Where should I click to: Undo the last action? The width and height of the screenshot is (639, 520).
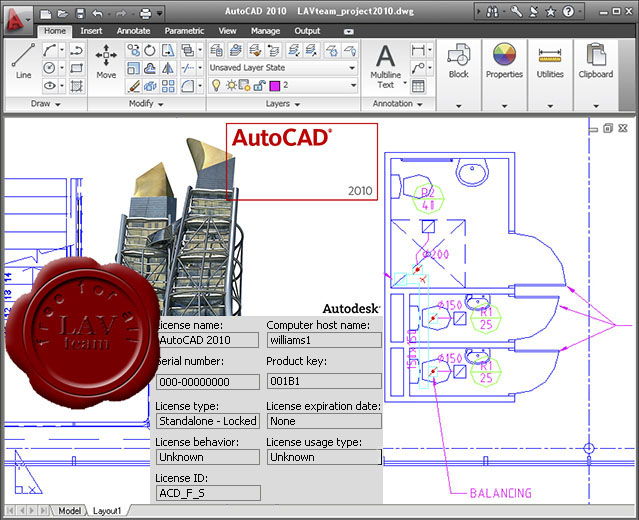click(x=97, y=14)
